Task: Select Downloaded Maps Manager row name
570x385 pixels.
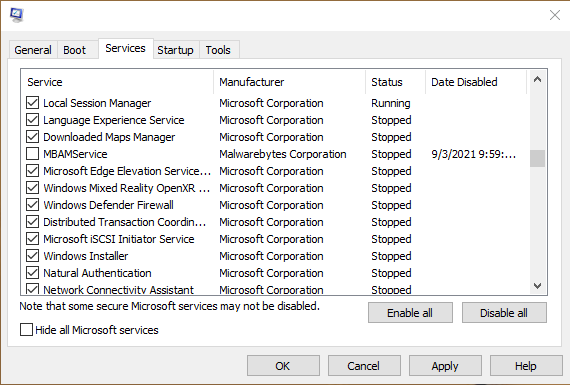Action: point(109,137)
